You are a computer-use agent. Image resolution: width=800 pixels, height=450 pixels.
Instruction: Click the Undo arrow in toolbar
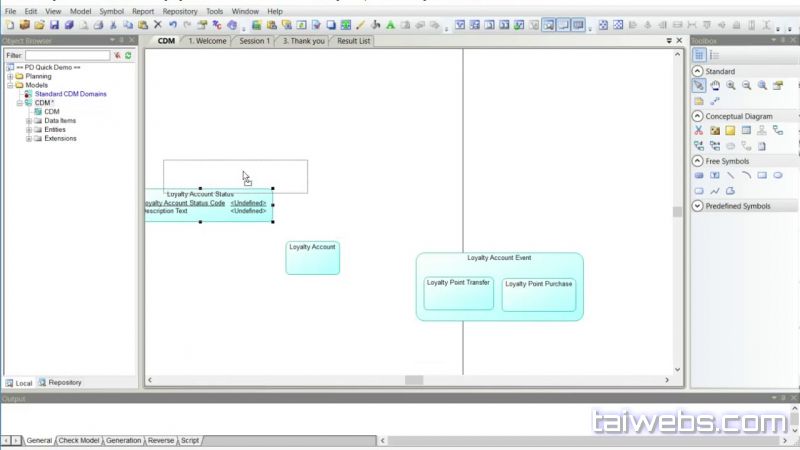(x=173, y=24)
